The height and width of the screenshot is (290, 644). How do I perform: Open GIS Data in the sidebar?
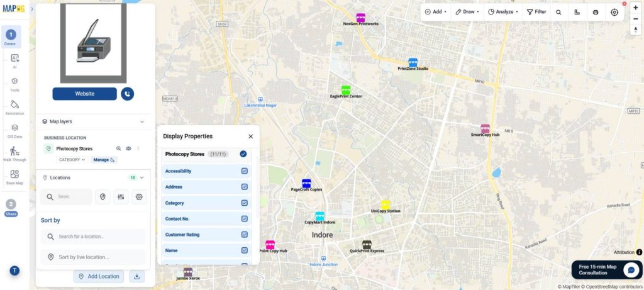coord(14,130)
